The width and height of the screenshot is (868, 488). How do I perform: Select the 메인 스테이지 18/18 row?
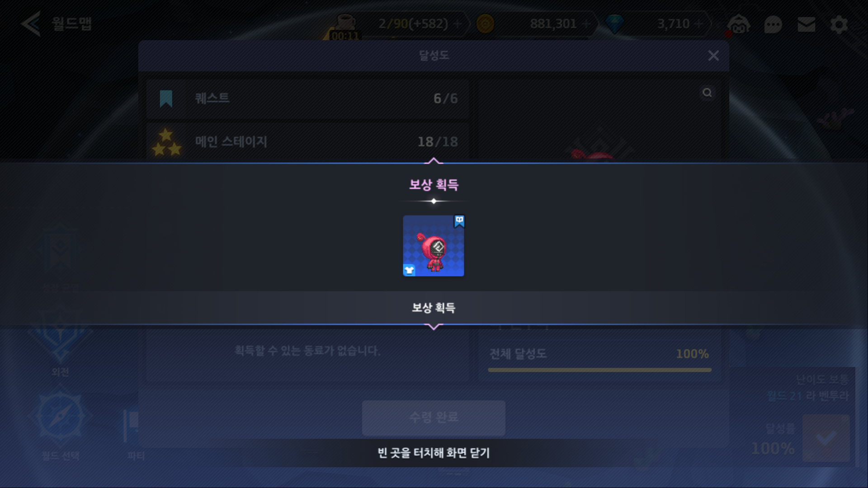click(x=308, y=141)
